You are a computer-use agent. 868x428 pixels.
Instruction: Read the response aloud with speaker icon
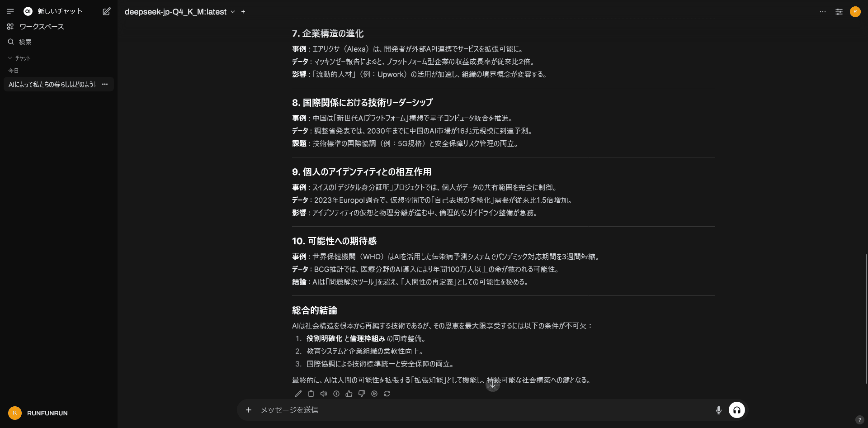tap(324, 394)
